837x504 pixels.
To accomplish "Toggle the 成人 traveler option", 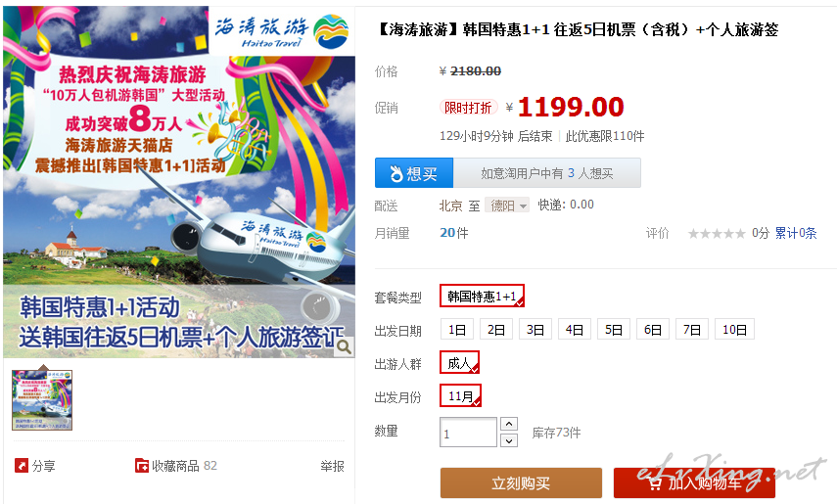I will click(x=459, y=362).
